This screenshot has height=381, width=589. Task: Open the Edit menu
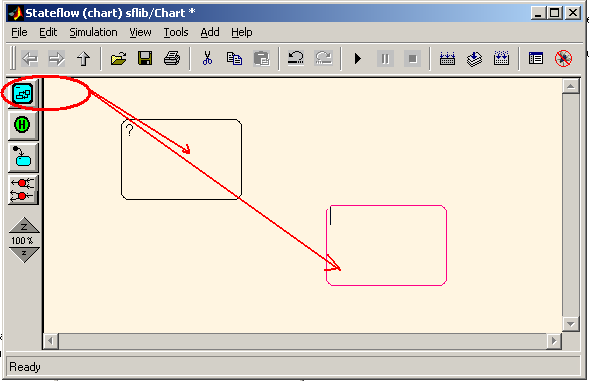click(48, 33)
